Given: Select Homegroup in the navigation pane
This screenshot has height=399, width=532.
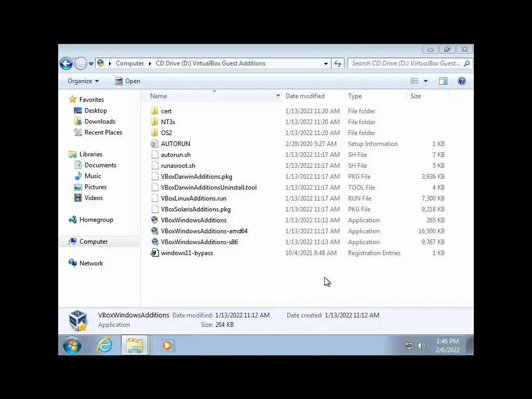Looking at the screenshot, I should coord(90,220).
